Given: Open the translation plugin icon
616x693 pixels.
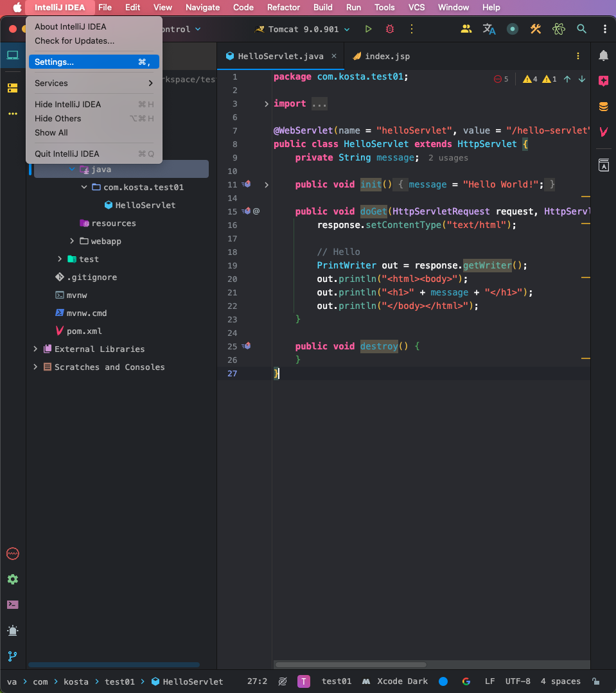Looking at the screenshot, I should click(x=489, y=29).
